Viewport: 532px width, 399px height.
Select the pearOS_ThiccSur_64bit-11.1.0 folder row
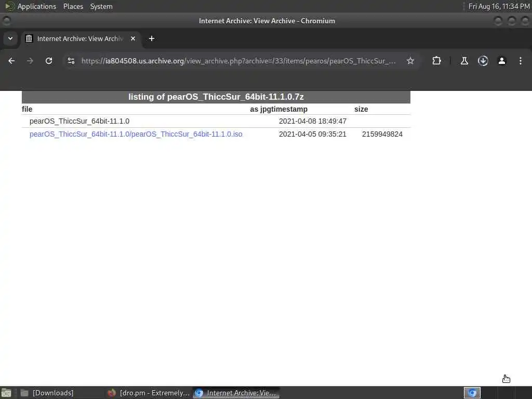click(x=216, y=121)
